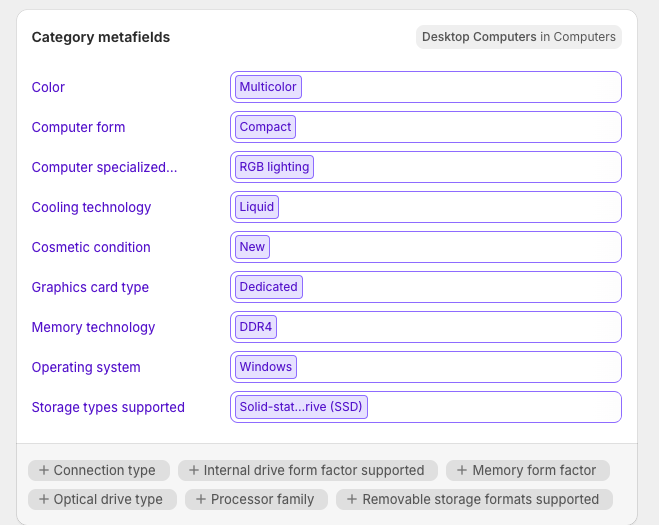Select the Solid-state drive (SSD) tag
Image resolution: width=659 pixels, height=525 pixels.
coord(301,407)
